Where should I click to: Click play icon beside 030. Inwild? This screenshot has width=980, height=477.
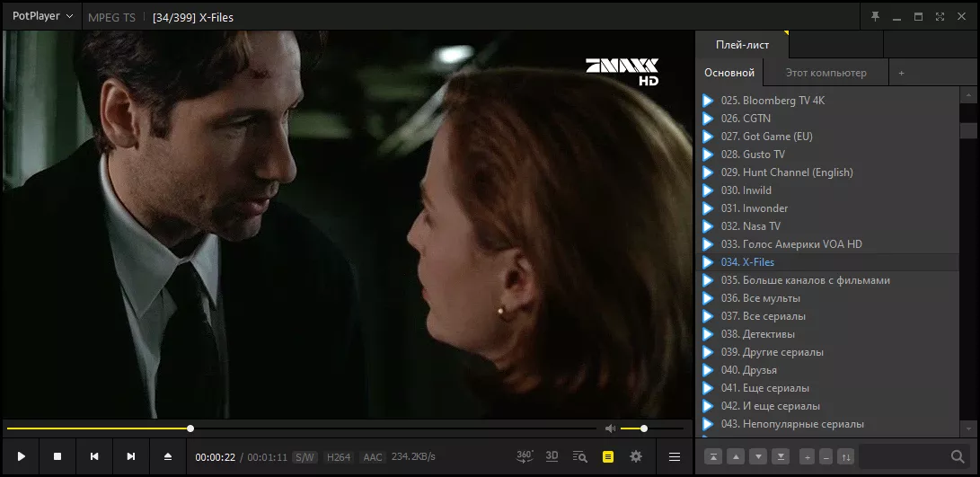(x=708, y=190)
